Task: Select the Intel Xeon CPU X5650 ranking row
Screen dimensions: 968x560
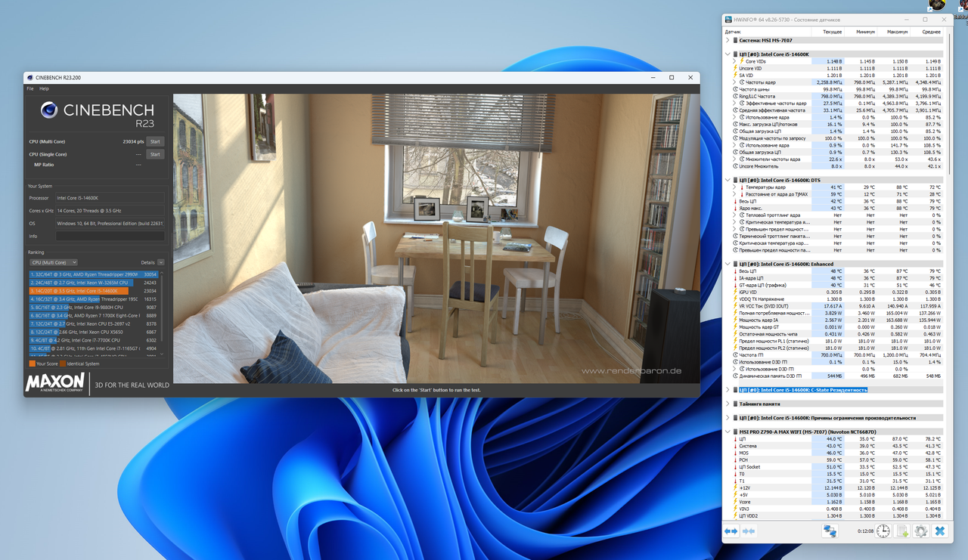Action: 95,332
